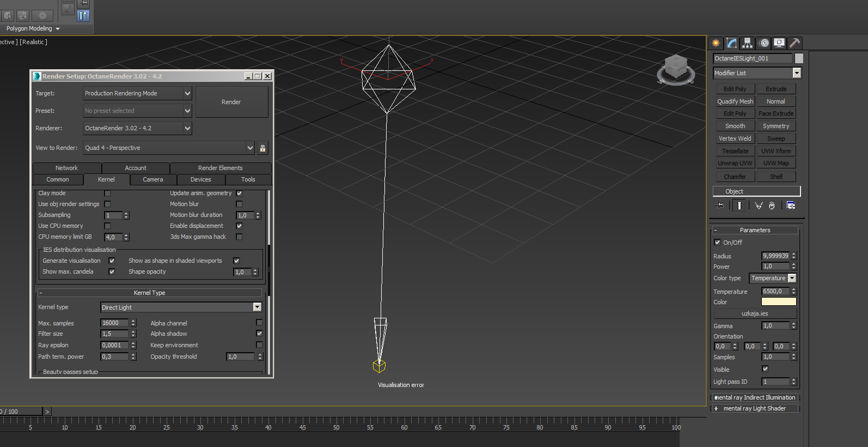
Task: Click the uzkaja.ies file button
Action: [x=755, y=313]
